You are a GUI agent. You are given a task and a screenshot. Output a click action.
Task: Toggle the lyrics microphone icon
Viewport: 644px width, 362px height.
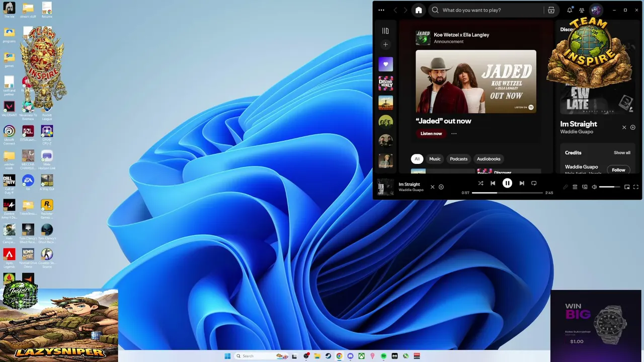pyautogui.click(x=565, y=187)
